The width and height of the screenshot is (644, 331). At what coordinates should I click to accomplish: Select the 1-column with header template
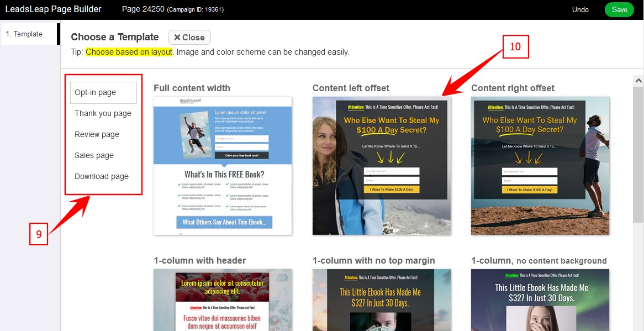point(223,300)
